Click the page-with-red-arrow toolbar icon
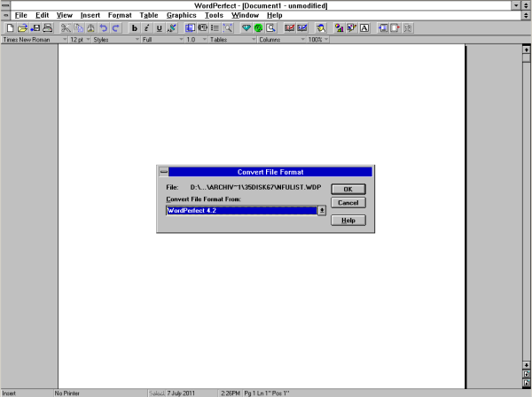Viewport: 532px width, 397px height. pos(395,28)
